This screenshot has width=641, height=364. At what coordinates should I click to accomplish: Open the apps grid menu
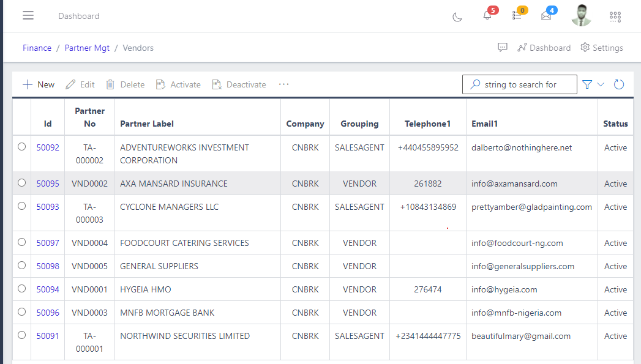pos(615,17)
